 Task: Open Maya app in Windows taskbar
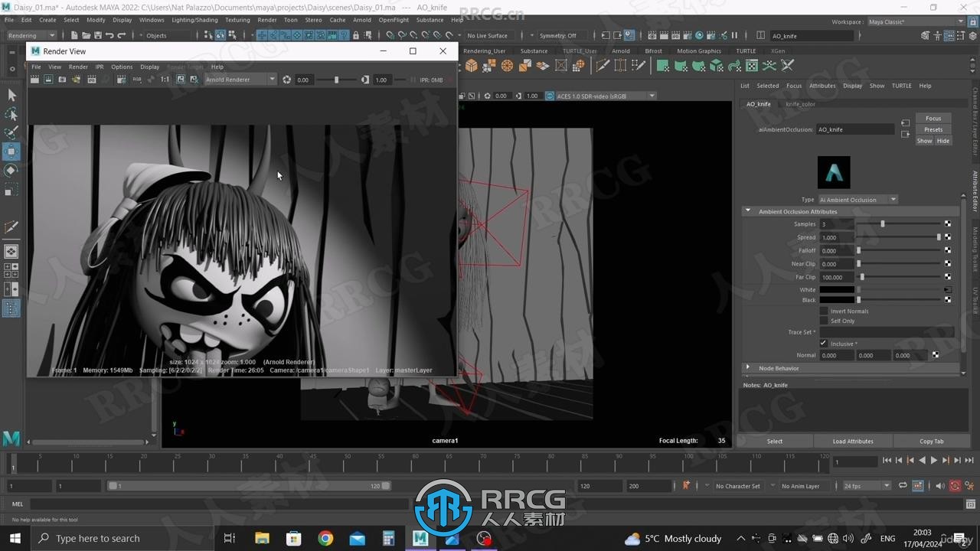pyautogui.click(x=420, y=538)
